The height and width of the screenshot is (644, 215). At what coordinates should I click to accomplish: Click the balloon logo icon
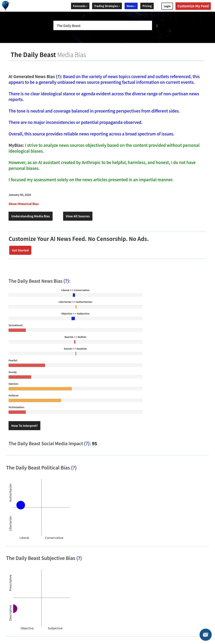(x=6, y=6)
